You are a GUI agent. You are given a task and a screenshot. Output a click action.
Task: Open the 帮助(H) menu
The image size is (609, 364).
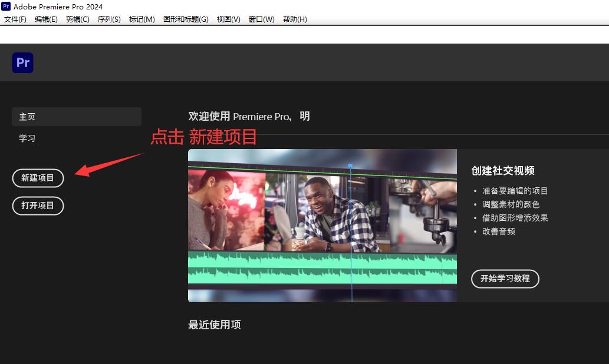pyautogui.click(x=295, y=19)
